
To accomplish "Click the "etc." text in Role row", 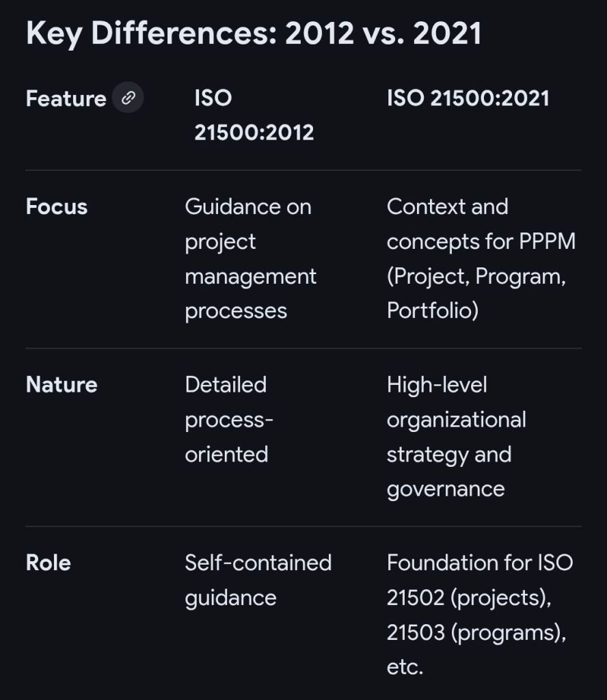I will click(x=405, y=667).
